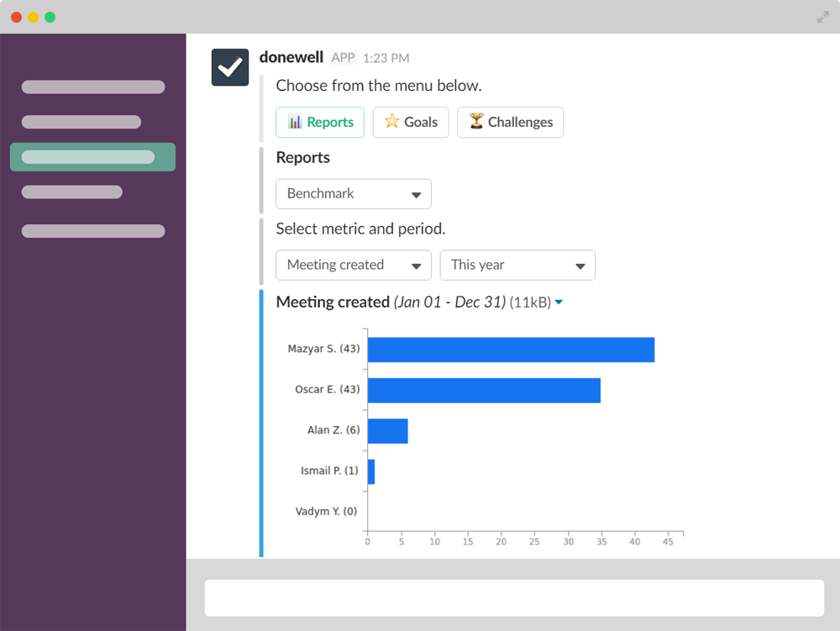Click the Mazyar S. bar in chart
The height and width of the screenshot is (631, 840).
511,350
